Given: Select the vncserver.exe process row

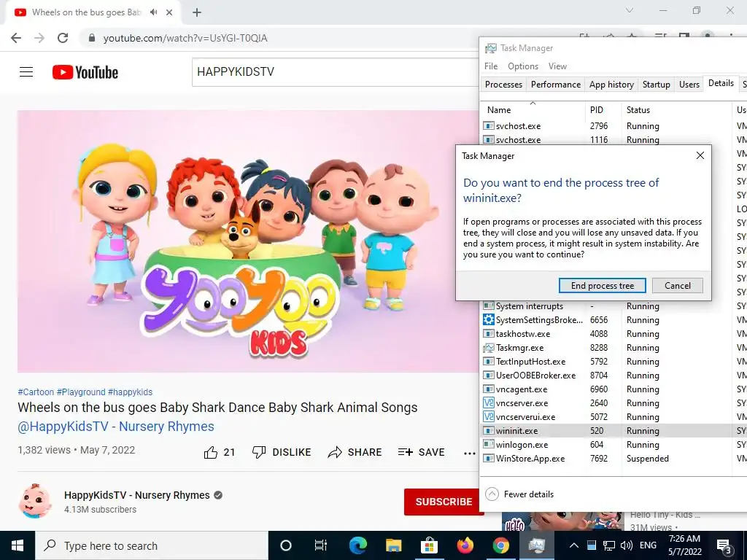Looking at the screenshot, I should pos(614,402).
